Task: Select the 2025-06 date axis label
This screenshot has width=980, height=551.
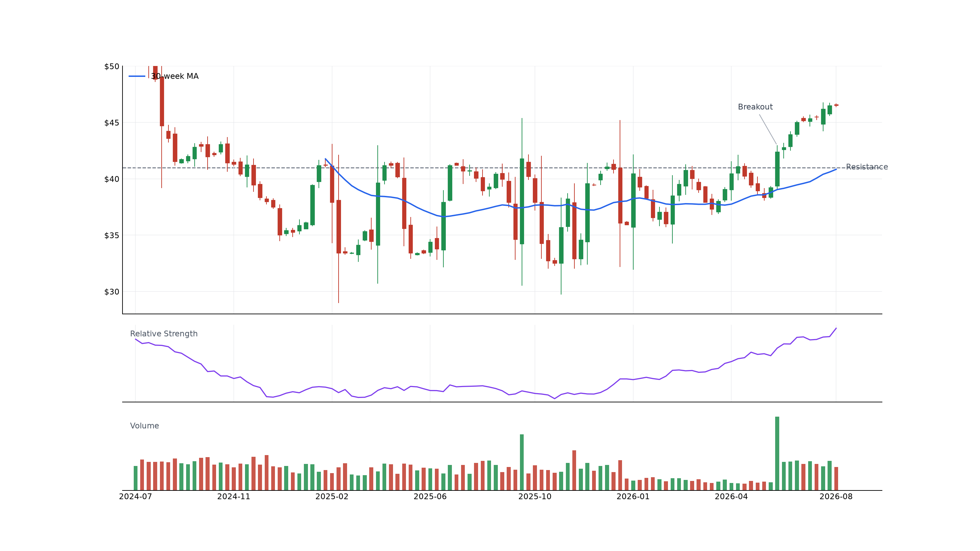Action: coord(430,497)
